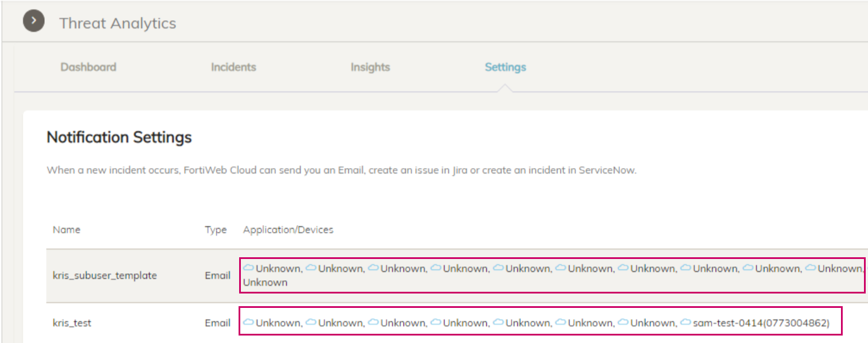Open the Incidents tab
The width and height of the screenshot is (868, 343).
[233, 67]
